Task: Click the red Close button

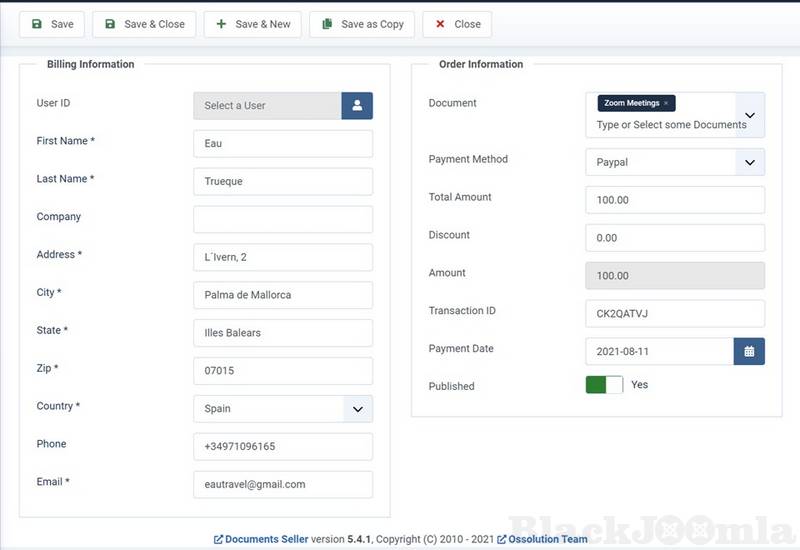Action: tap(457, 24)
